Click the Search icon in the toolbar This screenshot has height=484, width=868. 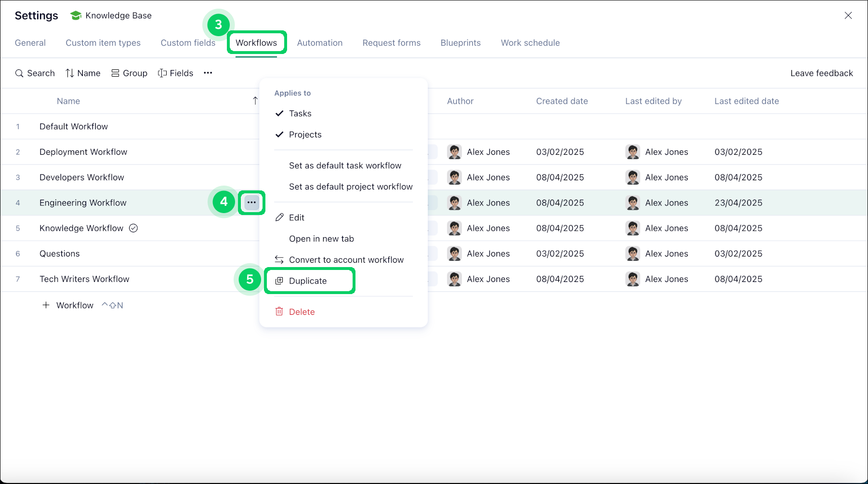click(x=20, y=73)
